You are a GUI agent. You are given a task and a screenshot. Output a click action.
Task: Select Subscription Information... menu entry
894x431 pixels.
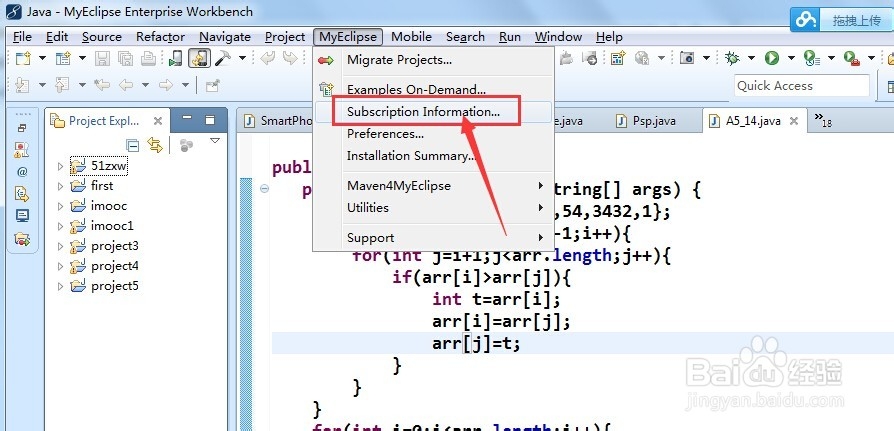coord(434,112)
